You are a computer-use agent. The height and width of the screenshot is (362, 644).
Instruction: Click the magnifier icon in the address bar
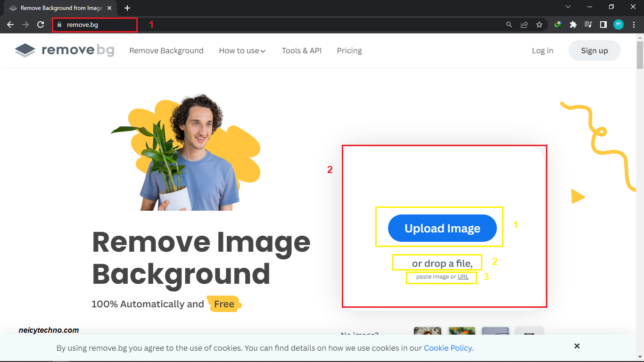click(x=509, y=25)
